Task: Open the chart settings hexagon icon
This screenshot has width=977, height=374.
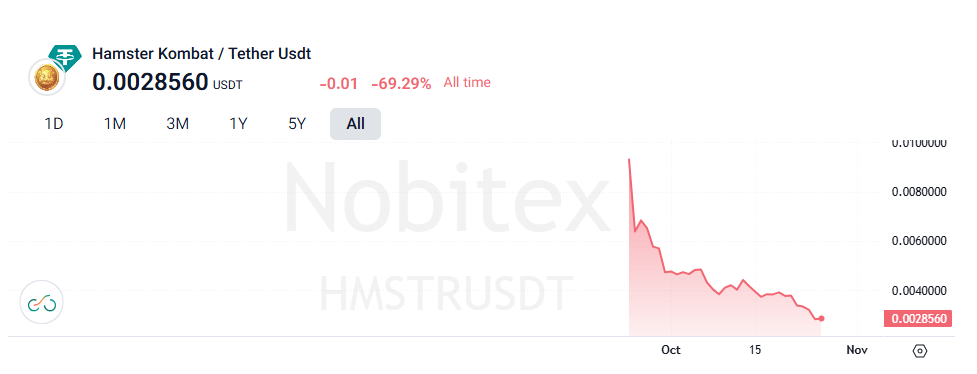Action: (920, 351)
